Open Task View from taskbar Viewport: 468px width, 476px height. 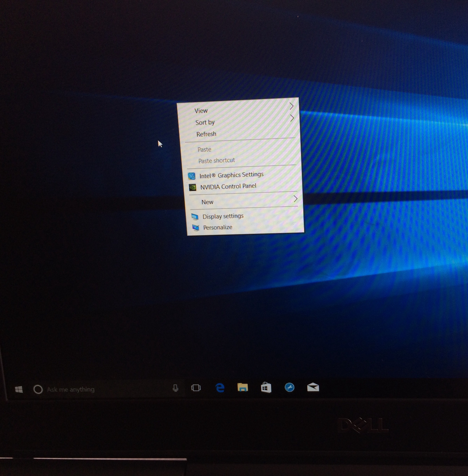pos(196,388)
